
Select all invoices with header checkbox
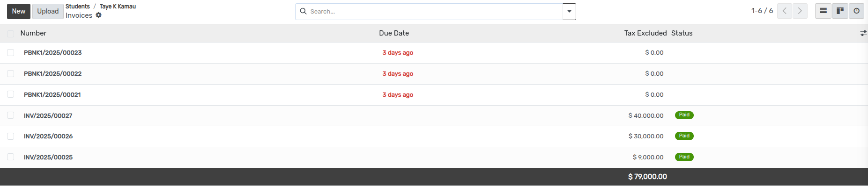[10, 34]
